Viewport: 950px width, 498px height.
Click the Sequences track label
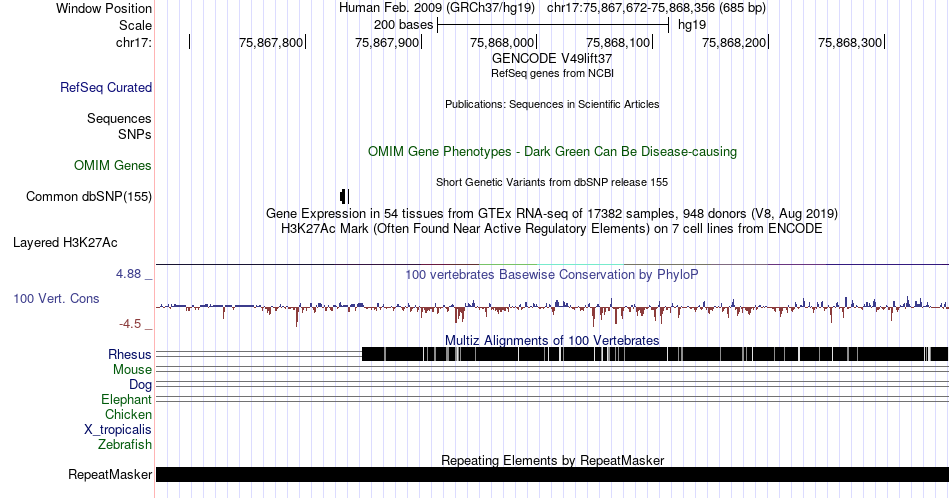[119, 118]
